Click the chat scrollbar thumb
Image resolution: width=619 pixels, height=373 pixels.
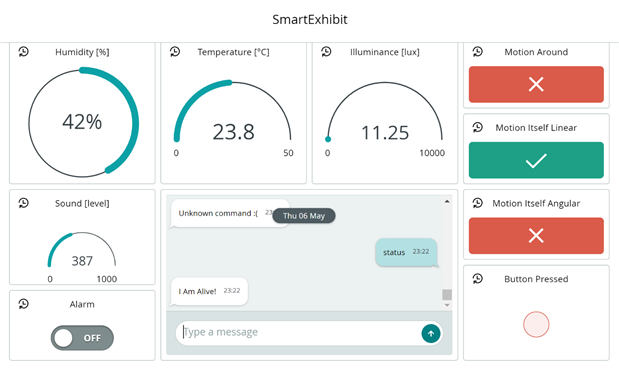pos(447,294)
